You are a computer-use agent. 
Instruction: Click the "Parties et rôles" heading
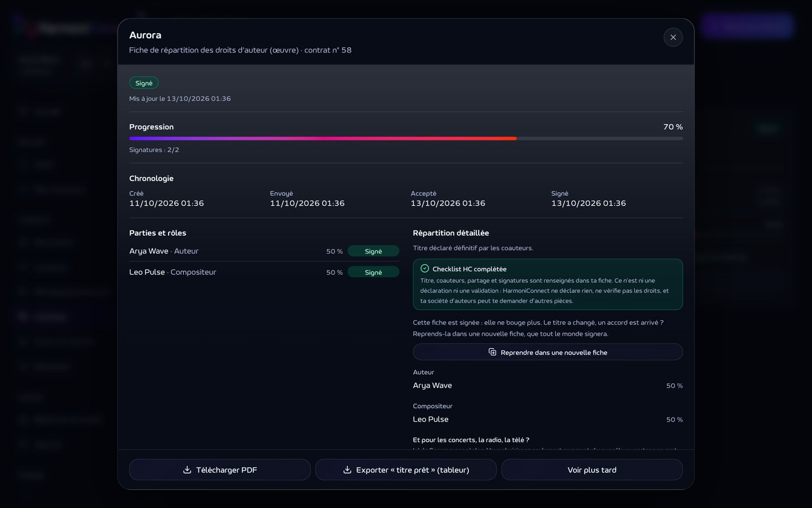click(x=157, y=233)
